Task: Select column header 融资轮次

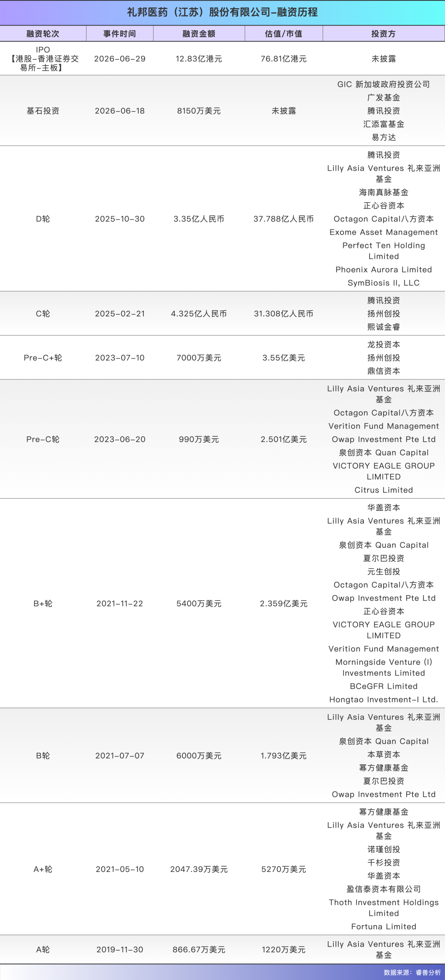Action: 43,34
